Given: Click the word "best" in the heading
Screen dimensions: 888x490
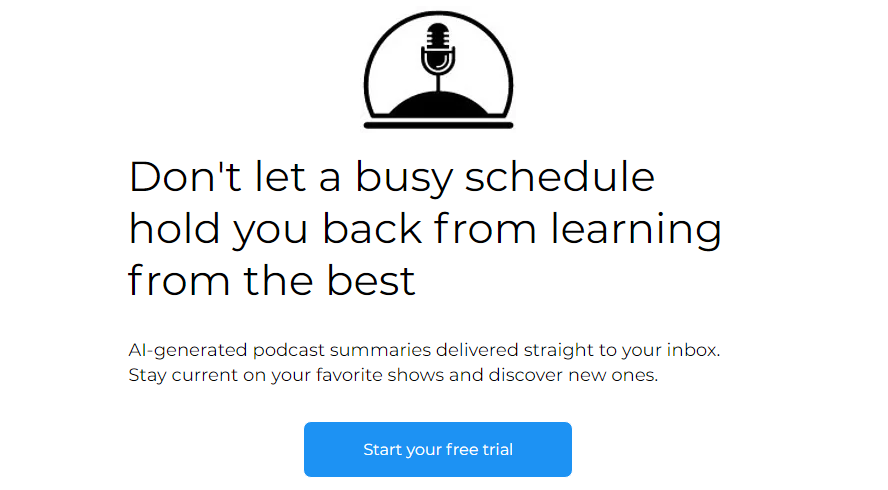Looking at the screenshot, I should 371,280.
